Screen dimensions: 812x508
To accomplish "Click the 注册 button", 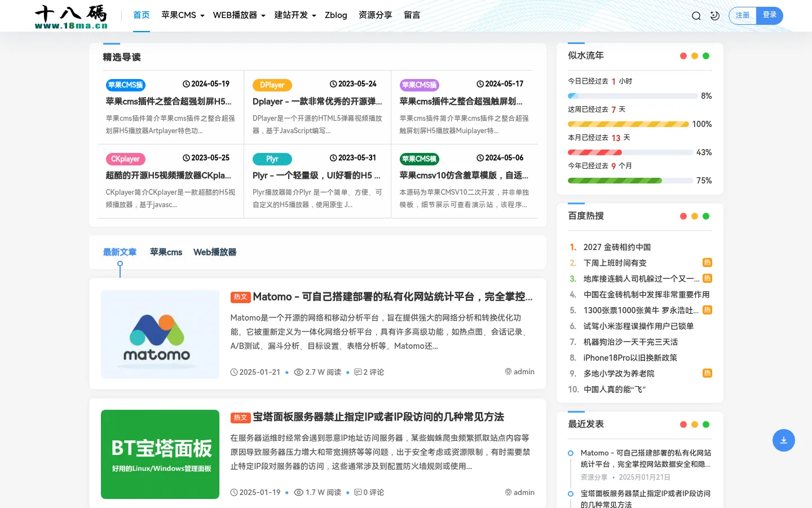I will [x=743, y=16].
